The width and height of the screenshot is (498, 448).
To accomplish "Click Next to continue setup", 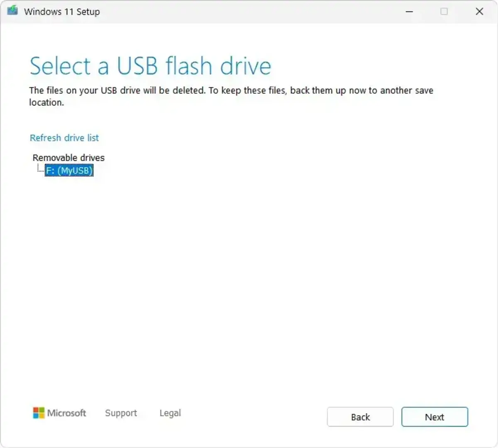I will pos(435,417).
